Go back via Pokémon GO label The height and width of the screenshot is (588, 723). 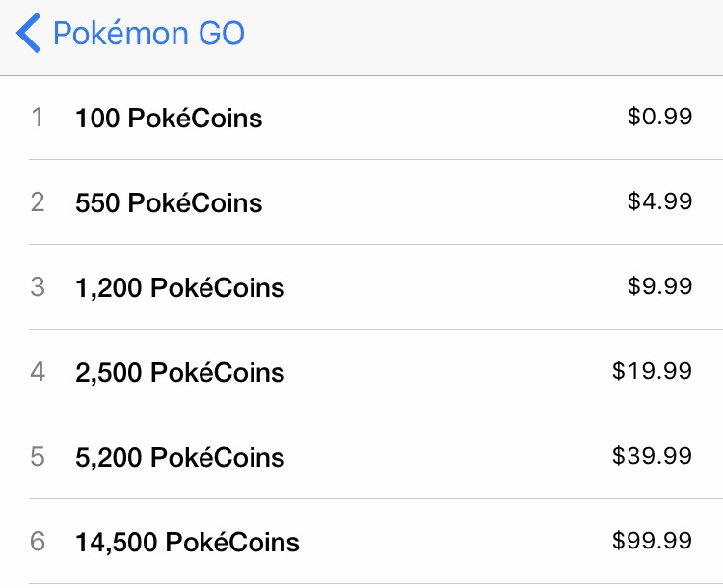(x=148, y=33)
